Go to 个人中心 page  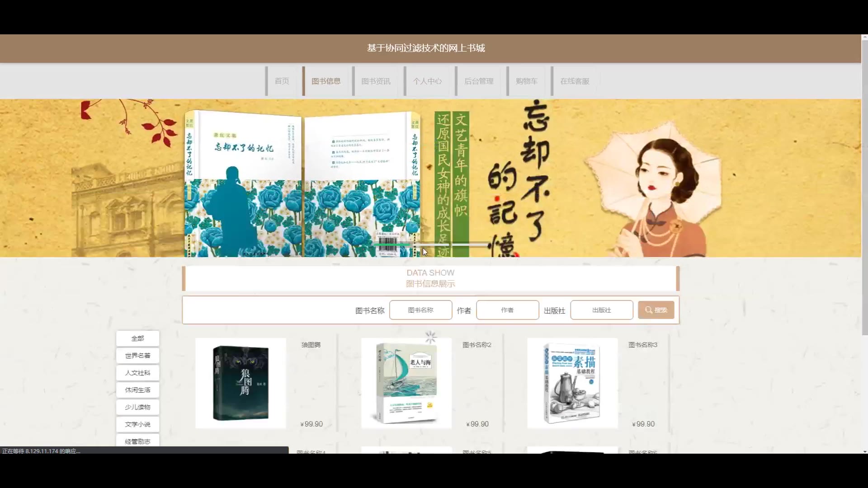point(427,81)
